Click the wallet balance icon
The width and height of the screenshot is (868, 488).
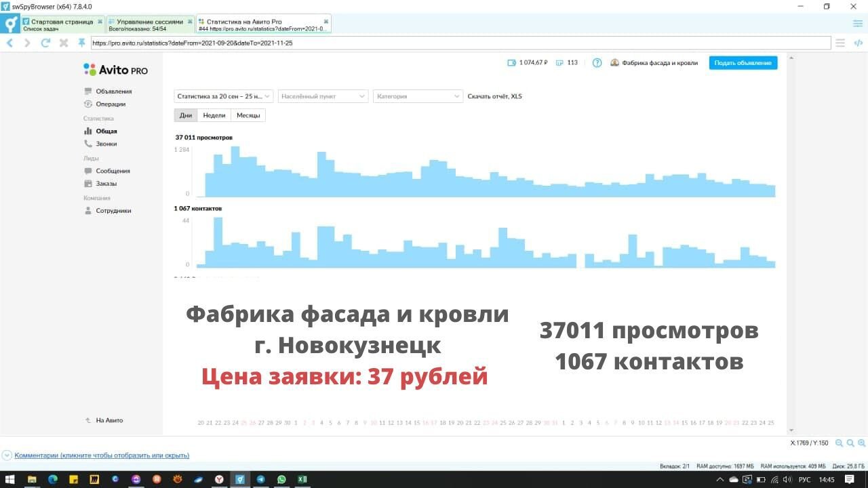512,63
